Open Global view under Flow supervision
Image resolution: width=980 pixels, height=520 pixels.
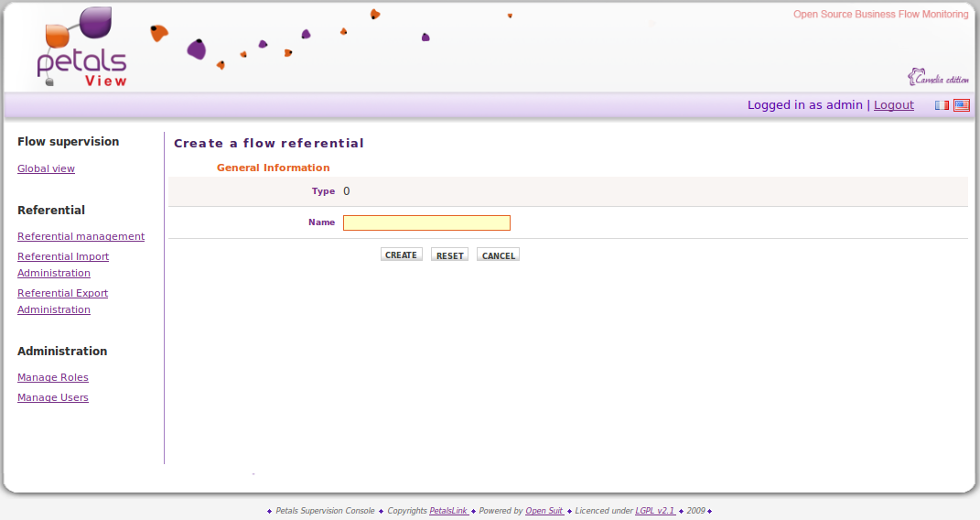tap(46, 168)
